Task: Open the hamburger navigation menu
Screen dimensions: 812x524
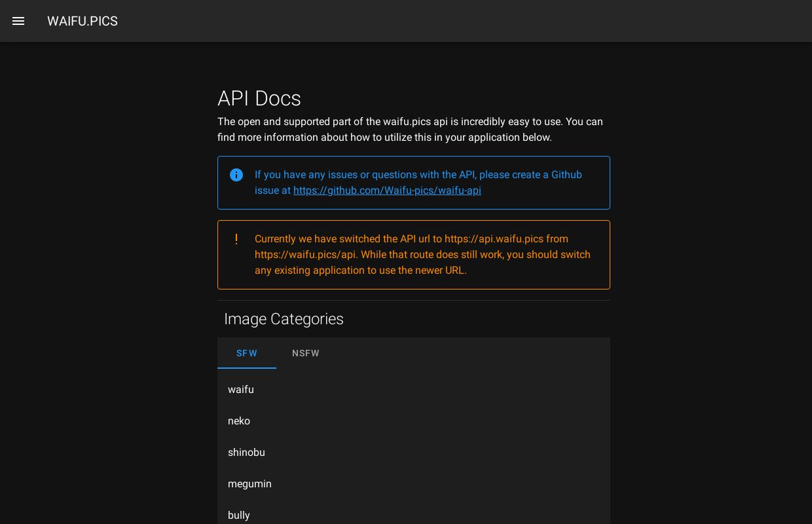Action: tap(18, 21)
